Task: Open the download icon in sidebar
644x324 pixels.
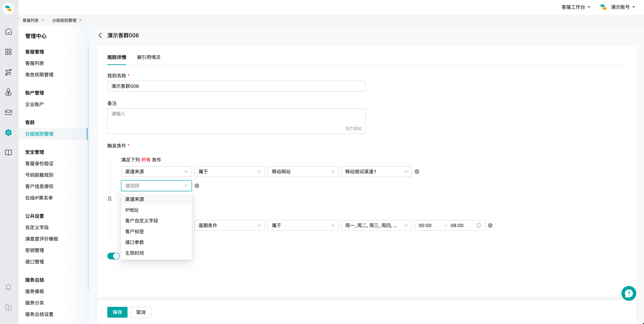Action: 8,308
